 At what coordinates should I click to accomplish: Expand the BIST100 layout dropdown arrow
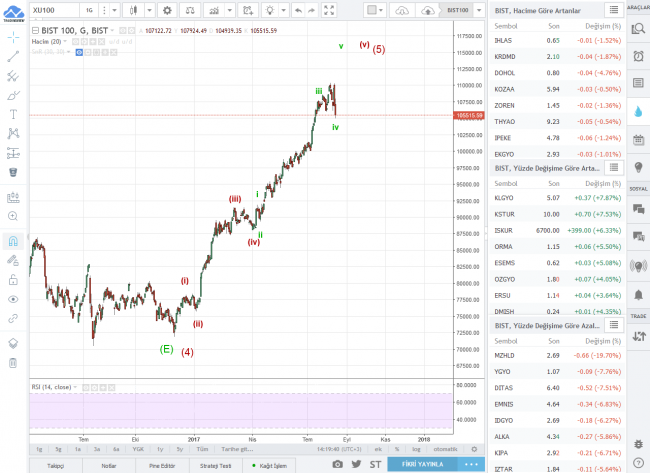pos(479,10)
